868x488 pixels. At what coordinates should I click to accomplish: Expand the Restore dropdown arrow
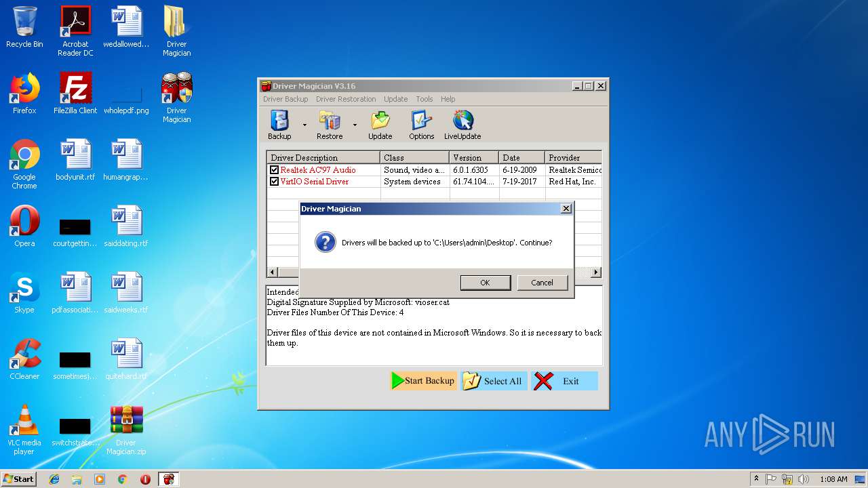355,125
